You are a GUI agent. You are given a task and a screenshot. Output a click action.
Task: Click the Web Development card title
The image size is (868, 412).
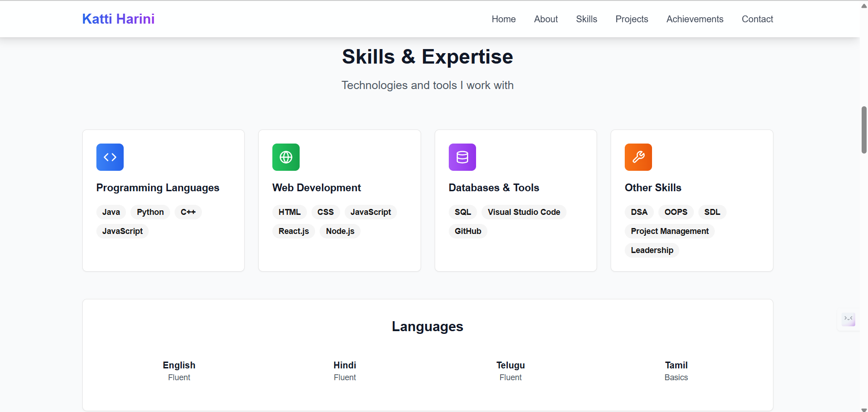coord(316,188)
